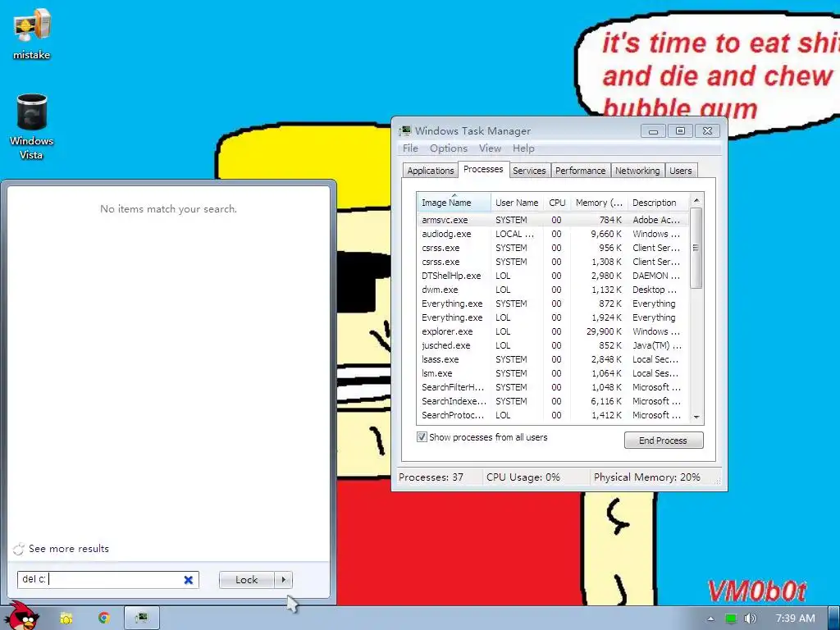Image resolution: width=840 pixels, height=630 pixels.
Task: Click the Task Manager title icon
Action: (405, 130)
